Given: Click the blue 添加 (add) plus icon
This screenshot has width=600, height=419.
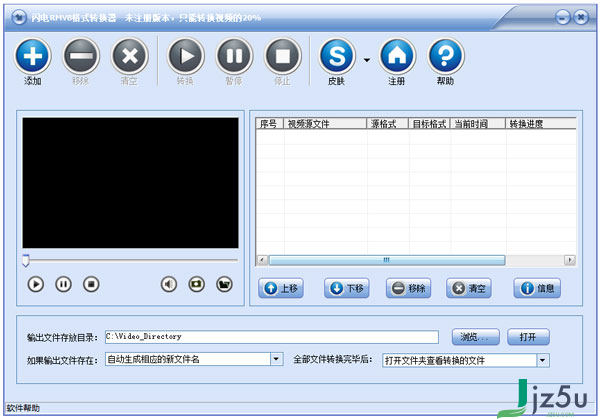Looking at the screenshot, I should coord(33,56).
